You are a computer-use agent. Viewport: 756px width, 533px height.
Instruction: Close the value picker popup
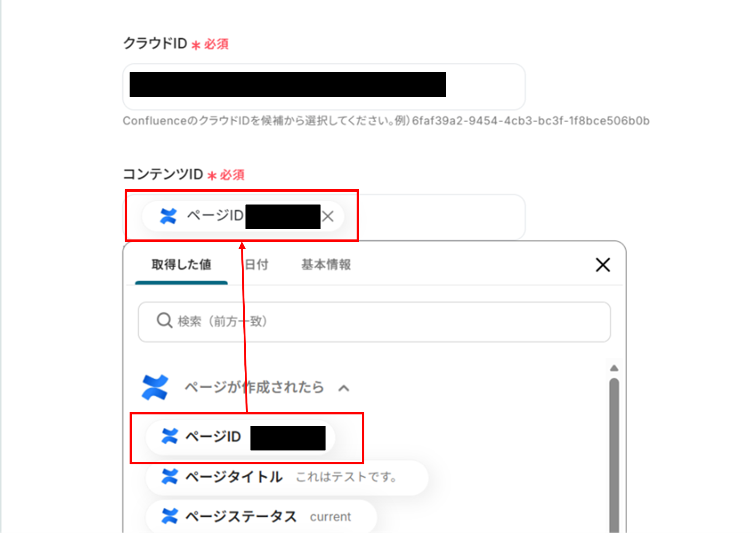point(602,265)
